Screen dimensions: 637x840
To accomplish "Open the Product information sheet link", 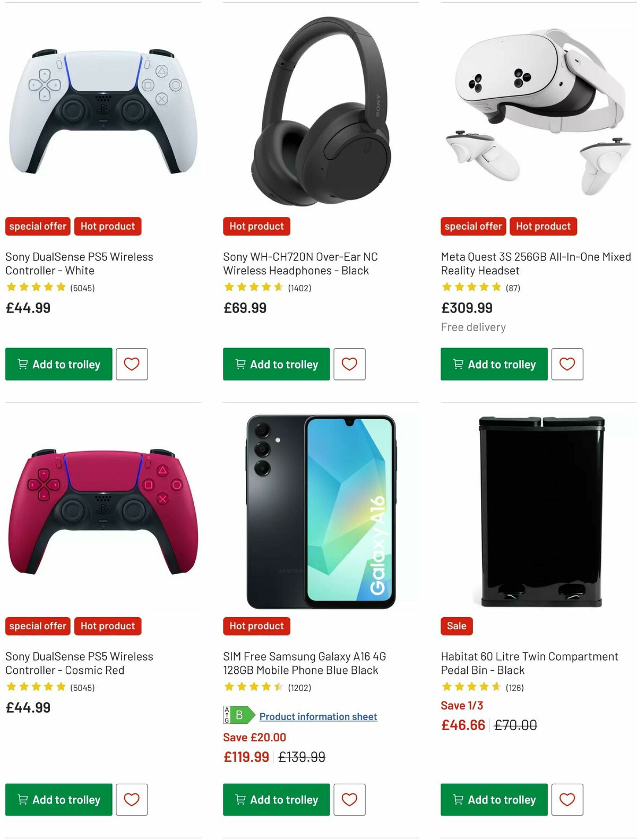I will tap(318, 716).
